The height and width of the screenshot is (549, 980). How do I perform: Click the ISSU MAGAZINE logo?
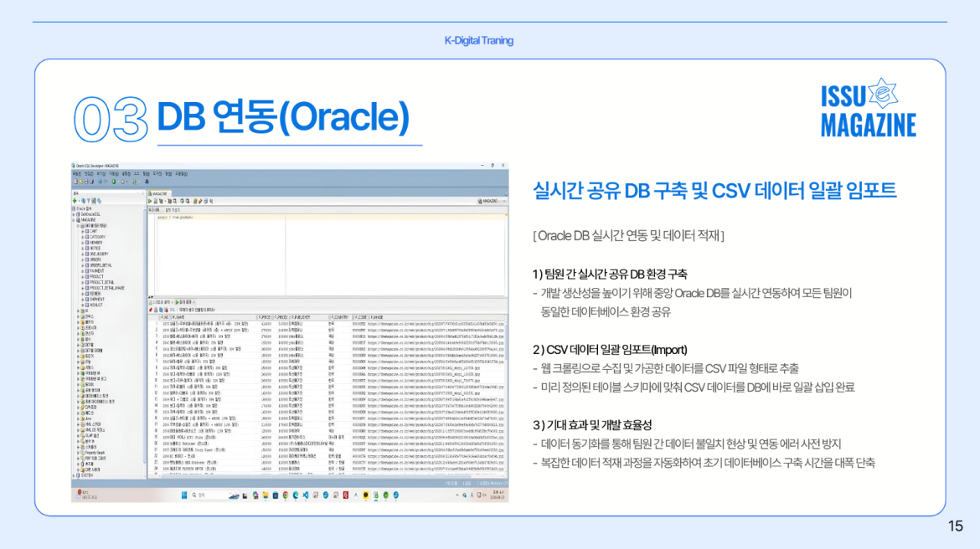[x=868, y=108]
